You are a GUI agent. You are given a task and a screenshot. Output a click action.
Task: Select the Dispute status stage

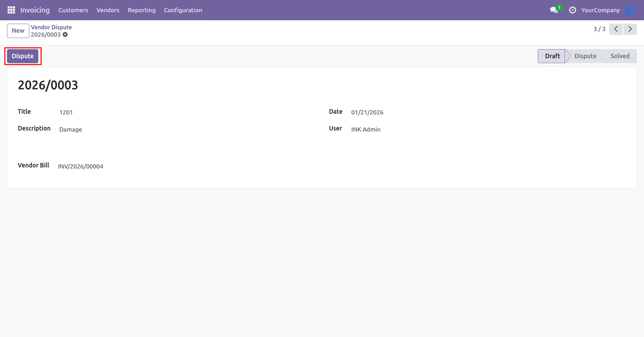585,56
